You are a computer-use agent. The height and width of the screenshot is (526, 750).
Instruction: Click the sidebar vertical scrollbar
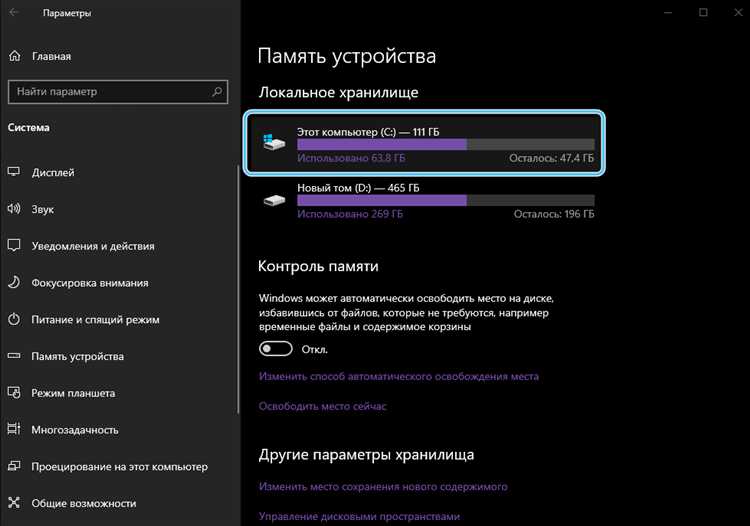click(x=238, y=289)
